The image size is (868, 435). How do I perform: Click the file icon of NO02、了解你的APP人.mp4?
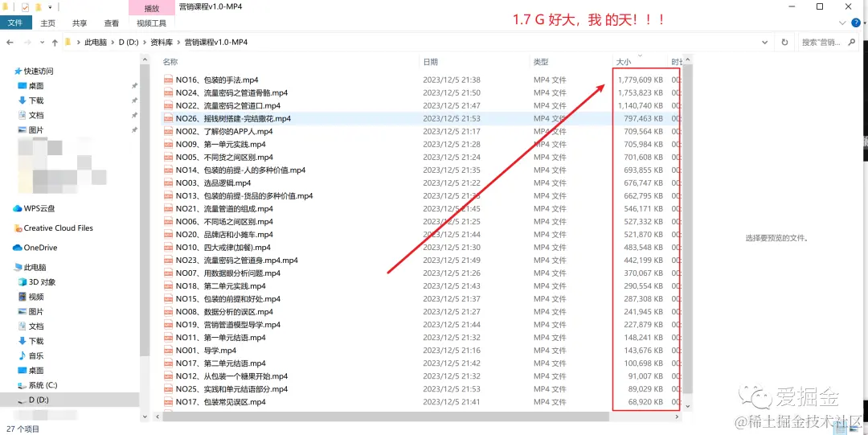168,131
